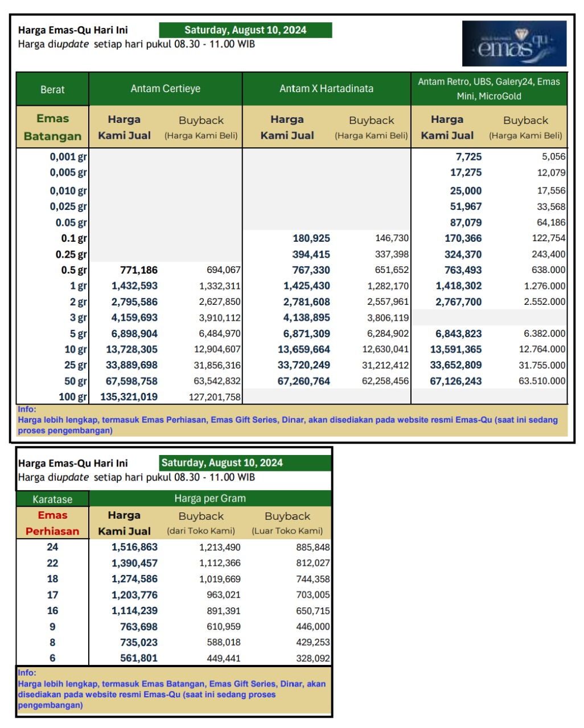Select the price cell 135,321,019
This screenshot has height=728, width=584.
click(x=129, y=397)
